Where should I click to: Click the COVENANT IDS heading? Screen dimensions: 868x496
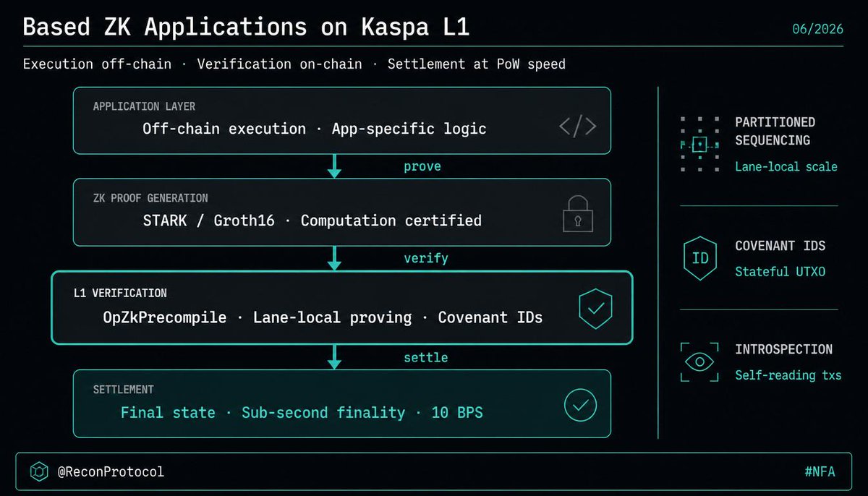780,246
